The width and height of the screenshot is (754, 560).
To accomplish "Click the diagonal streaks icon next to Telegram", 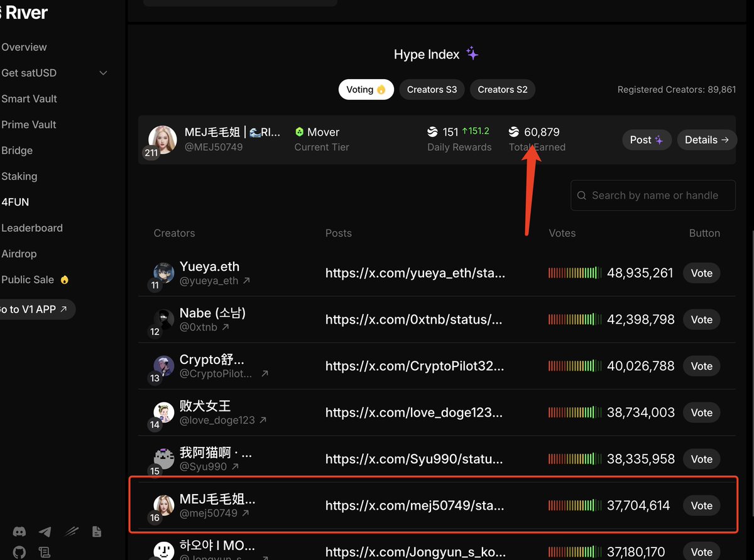I will coord(72,532).
